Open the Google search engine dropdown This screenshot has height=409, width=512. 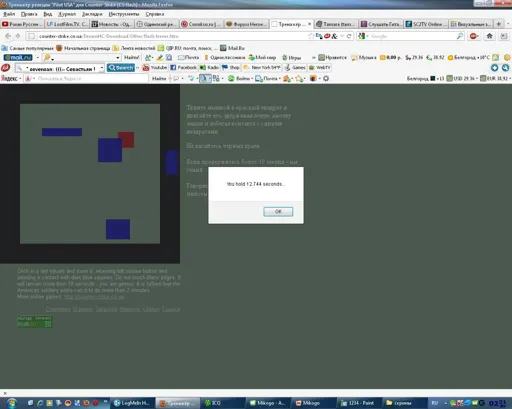(x=368, y=36)
